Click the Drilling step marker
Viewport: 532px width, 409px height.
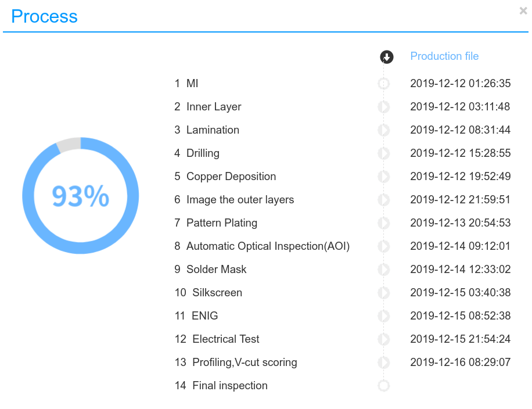click(x=384, y=153)
